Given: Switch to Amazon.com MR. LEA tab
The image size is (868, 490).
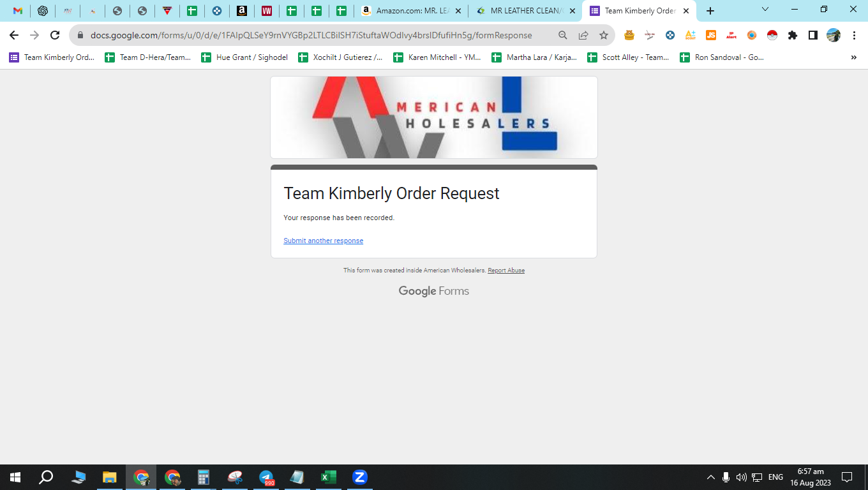Looking at the screenshot, I should tap(411, 11).
